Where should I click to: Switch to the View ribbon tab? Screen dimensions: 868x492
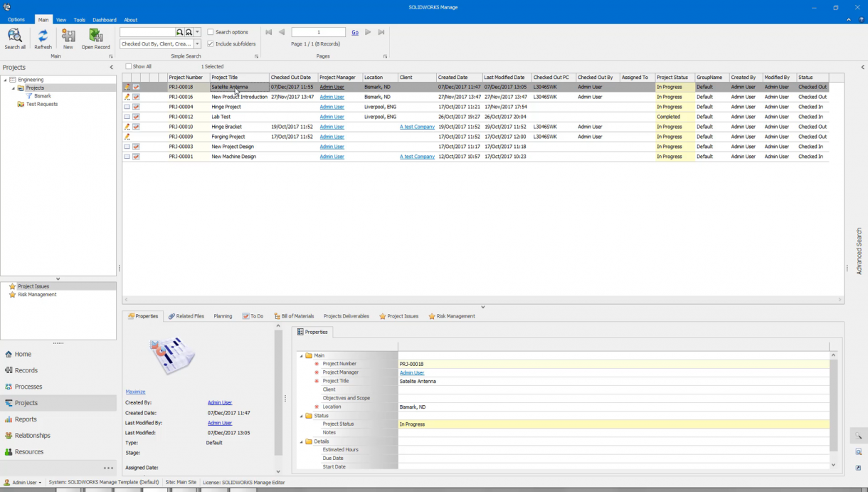click(61, 20)
